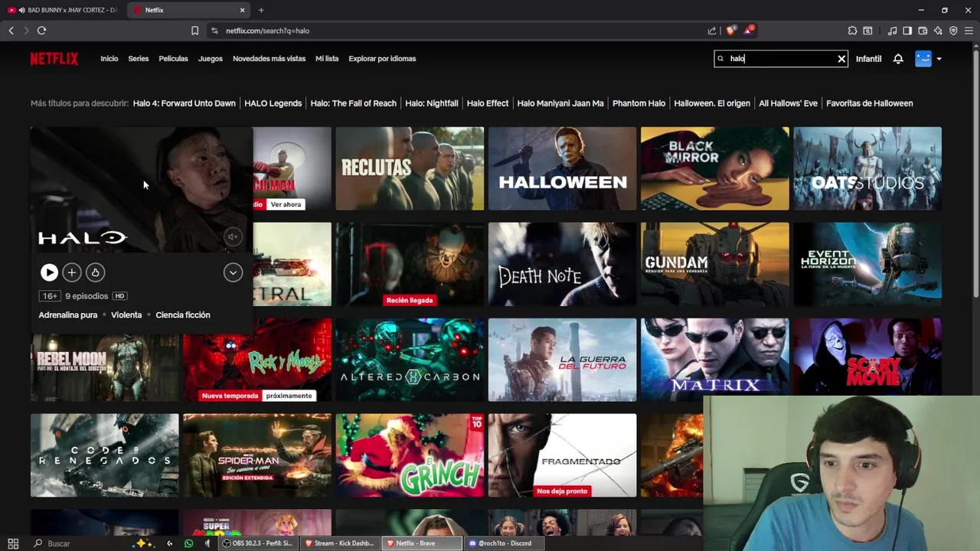Open a new browser tab

point(261,10)
